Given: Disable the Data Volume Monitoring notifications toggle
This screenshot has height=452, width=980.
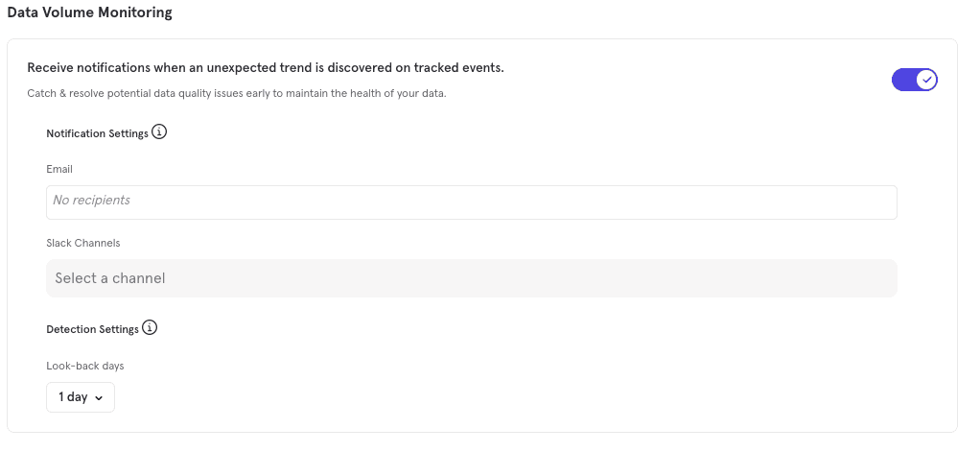Looking at the screenshot, I should click(914, 80).
